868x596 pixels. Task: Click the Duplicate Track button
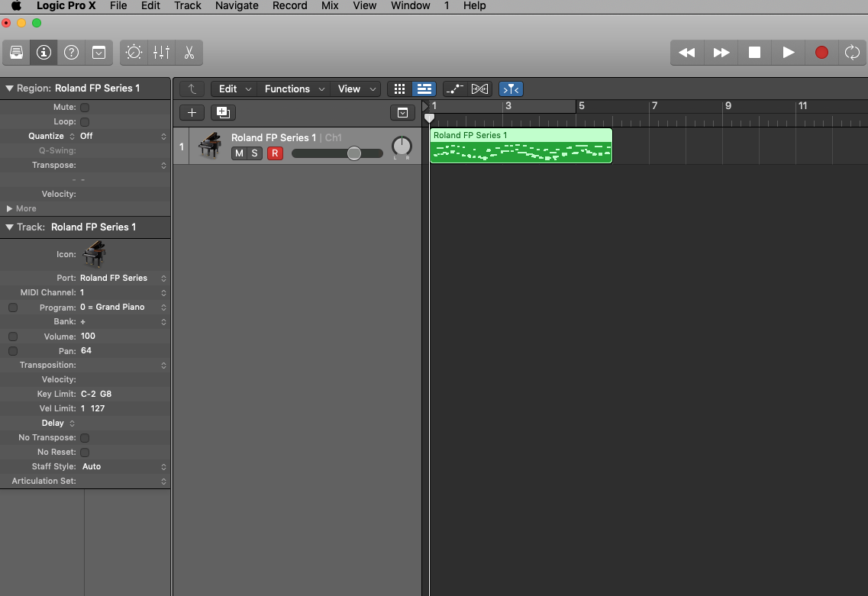(x=223, y=113)
